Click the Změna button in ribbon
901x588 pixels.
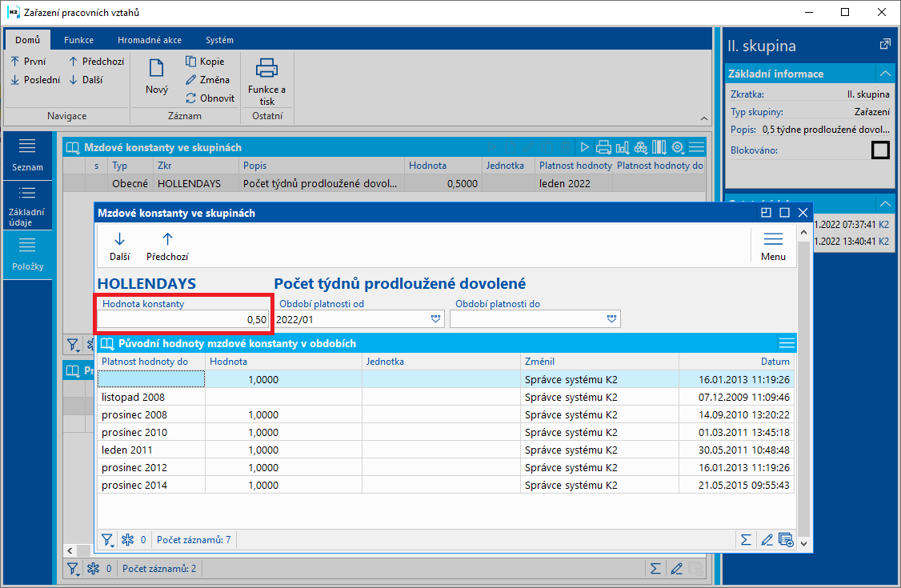pos(207,80)
